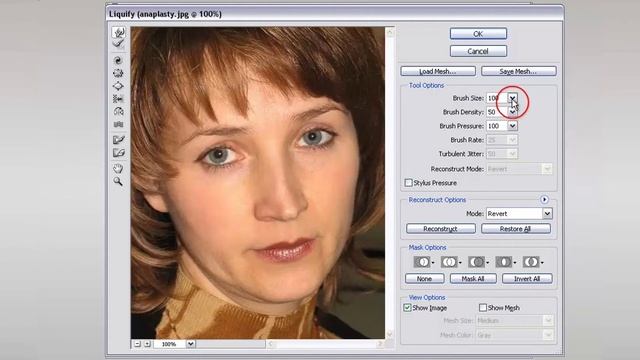640x360 pixels.
Task: Select the Mirror tool
Action: click(118, 111)
